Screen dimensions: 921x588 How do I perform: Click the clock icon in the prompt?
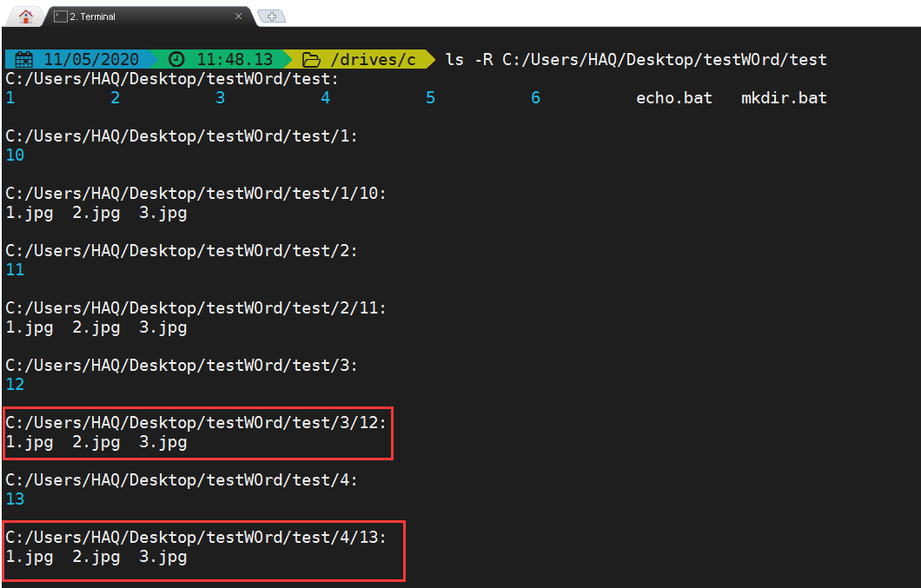[176, 59]
